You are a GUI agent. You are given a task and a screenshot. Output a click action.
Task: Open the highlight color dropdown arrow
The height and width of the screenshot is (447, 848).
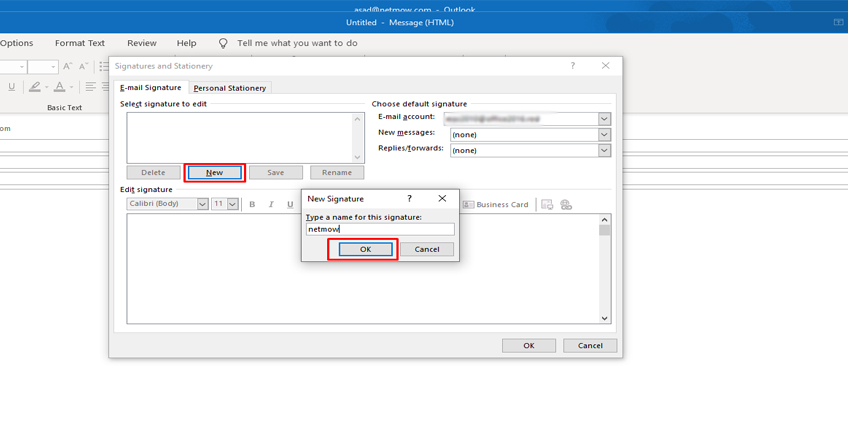pyautogui.click(x=47, y=87)
